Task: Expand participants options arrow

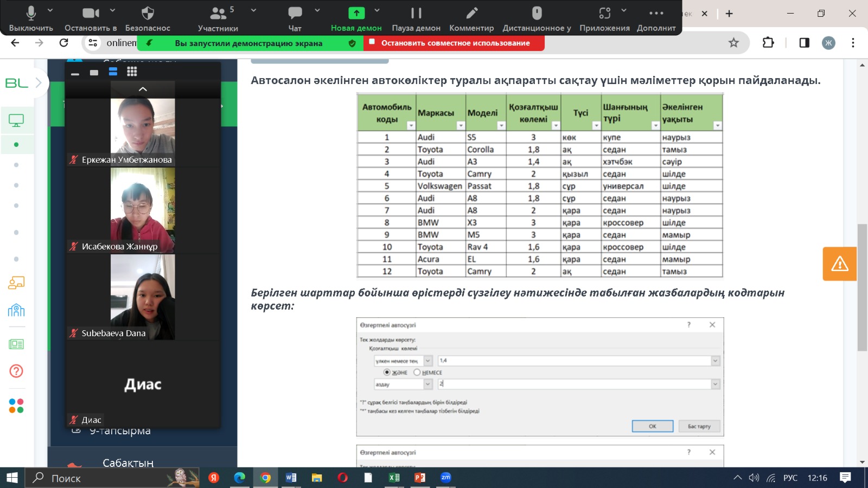Action: (253, 10)
